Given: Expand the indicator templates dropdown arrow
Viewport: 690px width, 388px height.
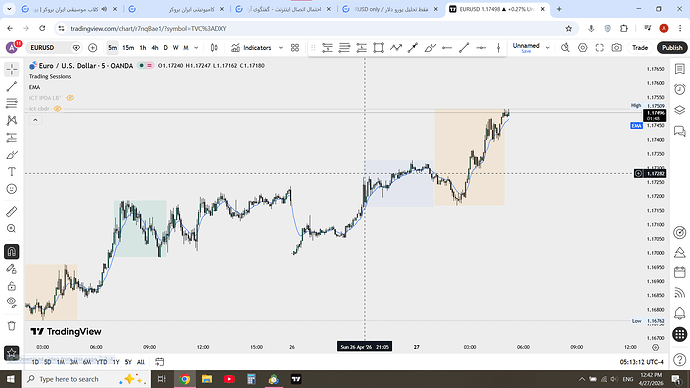Looking at the screenshot, I should (x=281, y=48).
